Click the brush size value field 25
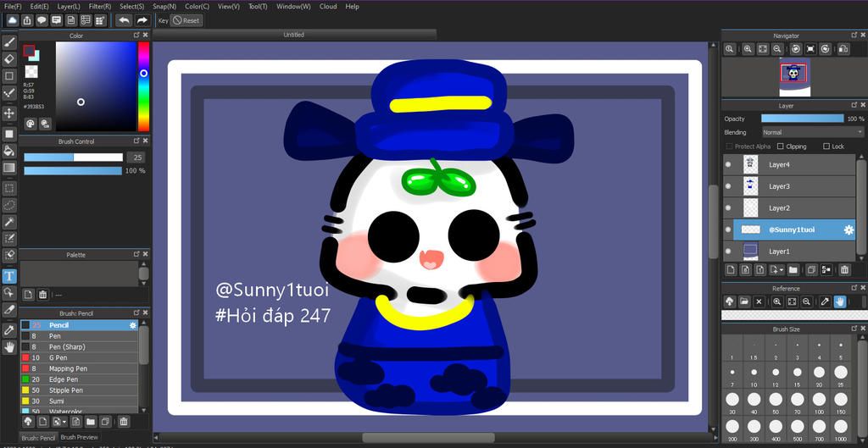 [x=136, y=157]
